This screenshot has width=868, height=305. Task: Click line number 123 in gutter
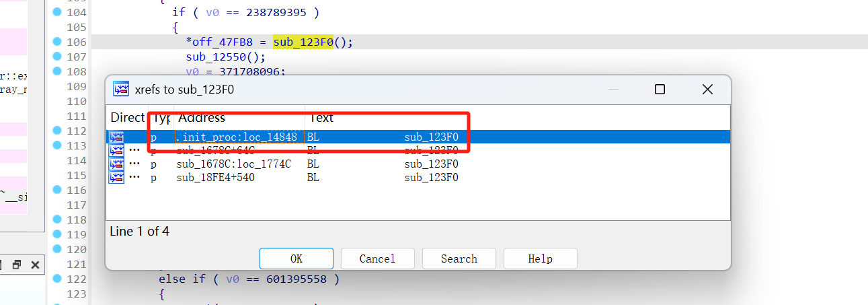pyautogui.click(x=77, y=294)
